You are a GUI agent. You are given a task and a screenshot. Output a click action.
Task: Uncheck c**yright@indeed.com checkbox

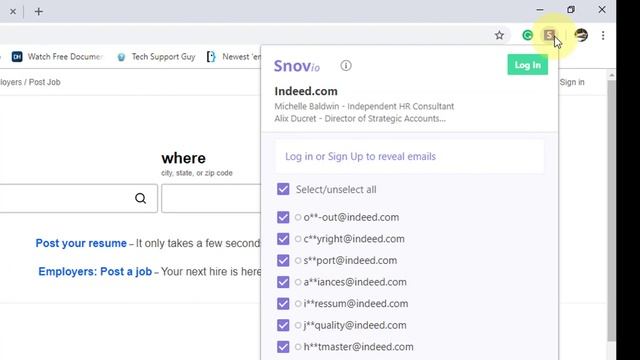click(x=283, y=239)
